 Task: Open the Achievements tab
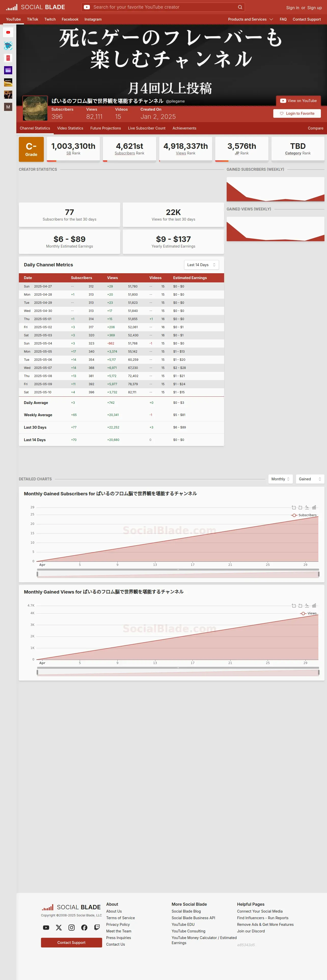point(184,128)
